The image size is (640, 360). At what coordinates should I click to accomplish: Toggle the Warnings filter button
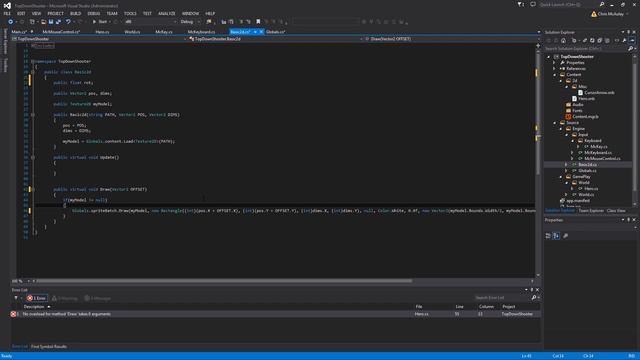[64, 298]
